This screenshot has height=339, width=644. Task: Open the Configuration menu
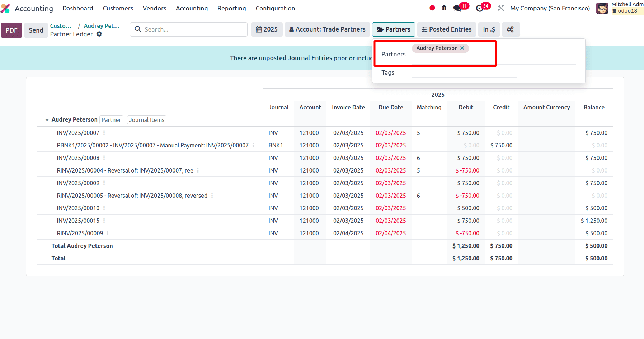(x=275, y=8)
